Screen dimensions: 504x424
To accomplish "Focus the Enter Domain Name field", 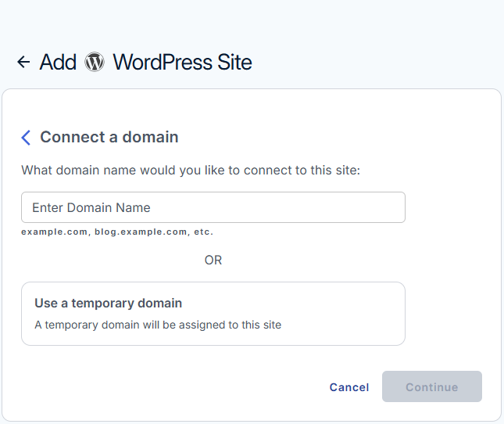I will [x=213, y=207].
